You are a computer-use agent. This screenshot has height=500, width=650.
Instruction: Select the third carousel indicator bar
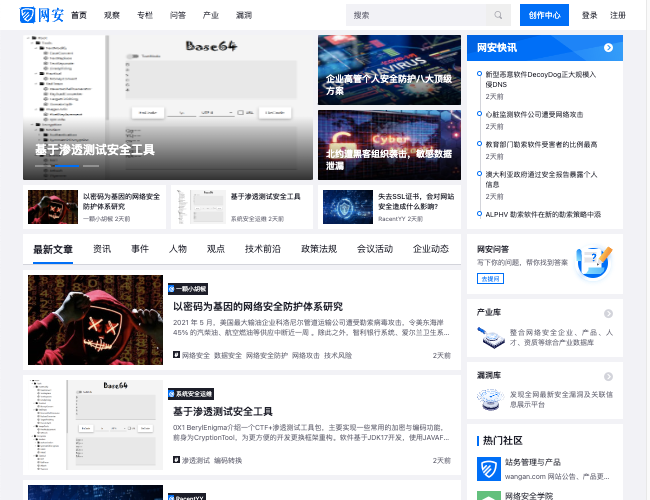coord(91,166)
